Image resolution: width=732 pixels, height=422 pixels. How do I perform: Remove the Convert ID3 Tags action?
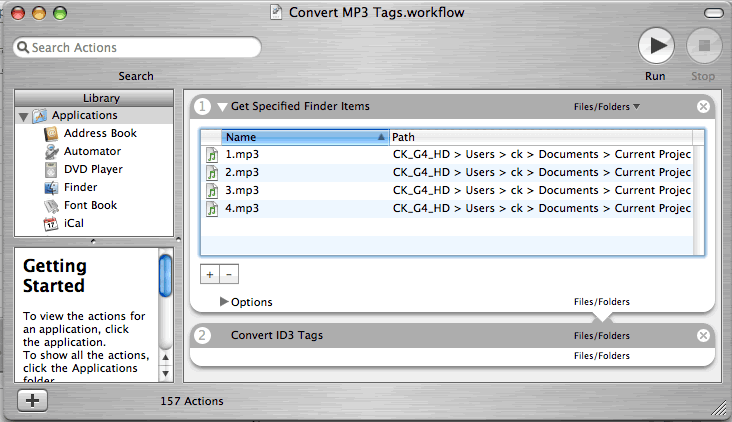pos(703,335)
